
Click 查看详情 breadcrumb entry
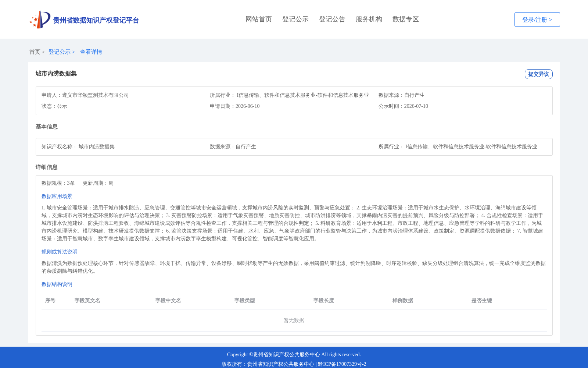(91, 52)
